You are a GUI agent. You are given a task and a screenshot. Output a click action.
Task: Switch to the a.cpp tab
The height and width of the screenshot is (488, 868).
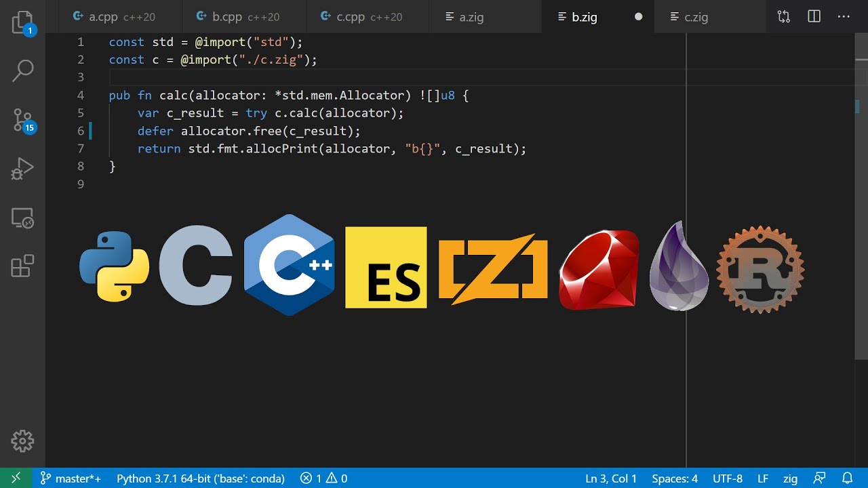tap(119, 17)
